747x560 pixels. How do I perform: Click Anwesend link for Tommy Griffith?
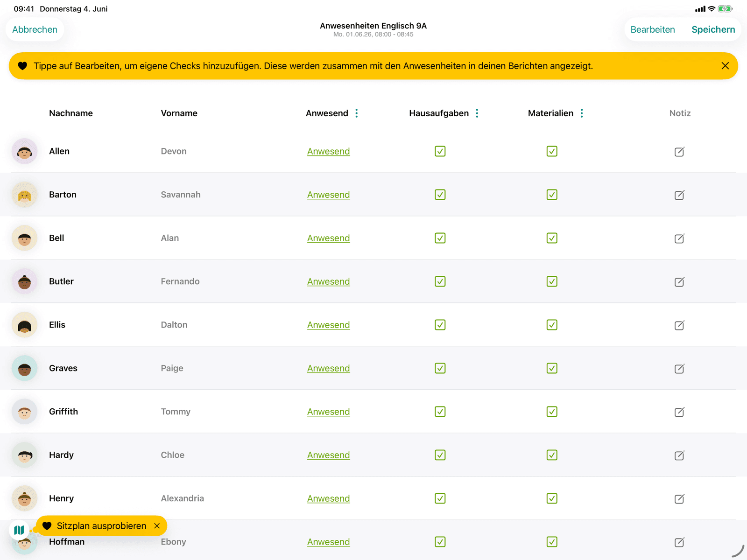click(328, 412)
